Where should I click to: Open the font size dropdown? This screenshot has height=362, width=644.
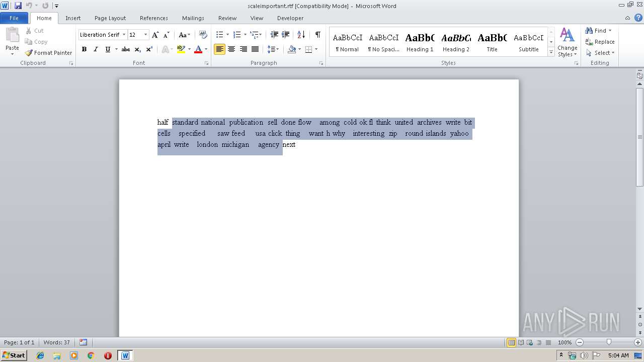tap(146, 35)
